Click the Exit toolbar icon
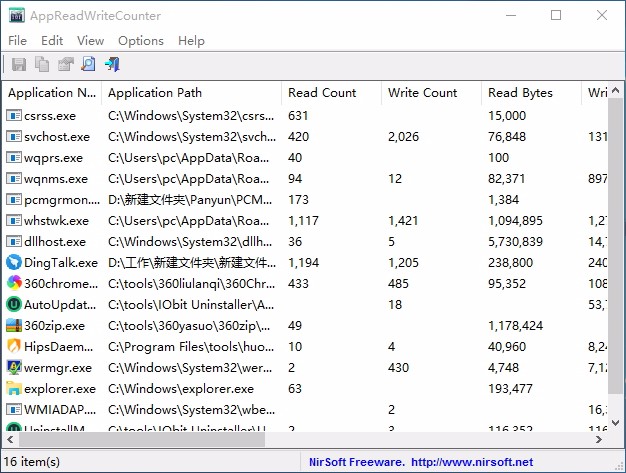The height and width of the screenshot is (473, 626). [112, 64]
